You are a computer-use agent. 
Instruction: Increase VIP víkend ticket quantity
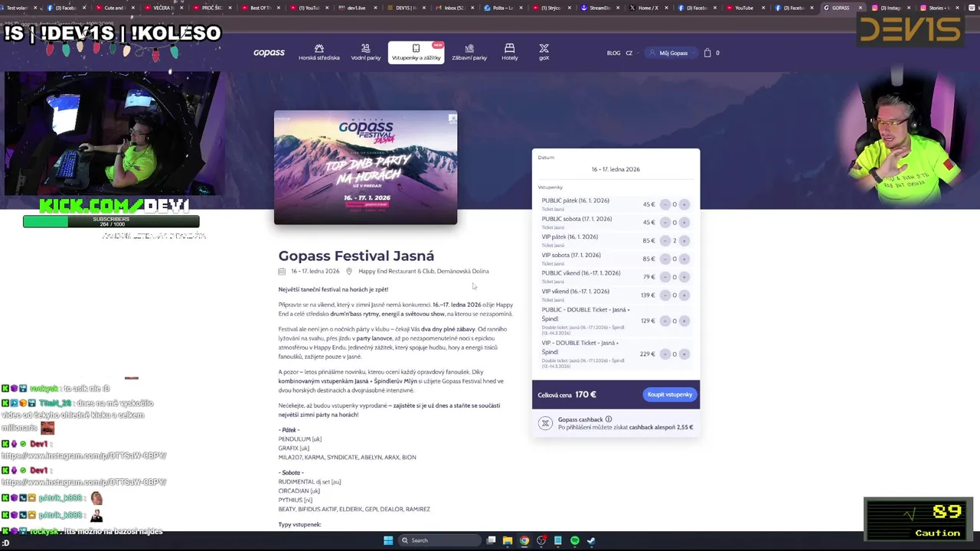(x=684, y=295)
